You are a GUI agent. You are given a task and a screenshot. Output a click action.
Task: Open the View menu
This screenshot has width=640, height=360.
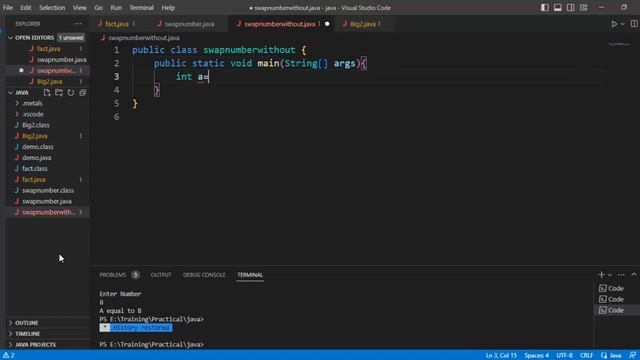coord(80,8)
